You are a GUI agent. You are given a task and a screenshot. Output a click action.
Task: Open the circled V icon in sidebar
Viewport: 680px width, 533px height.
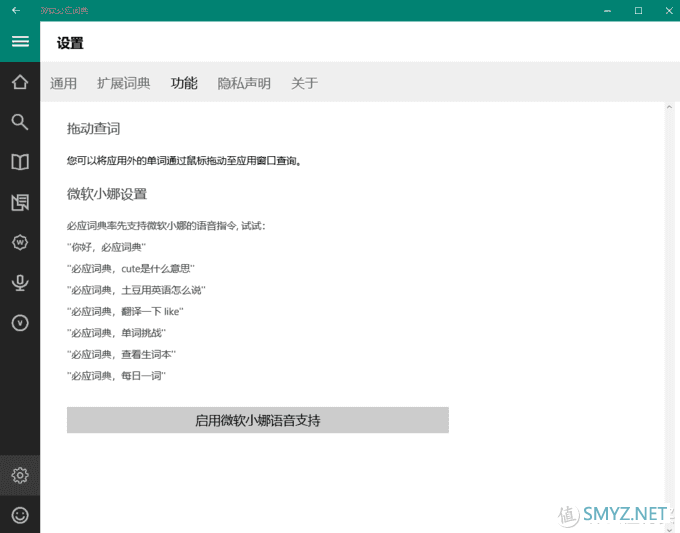pos(20,323)
